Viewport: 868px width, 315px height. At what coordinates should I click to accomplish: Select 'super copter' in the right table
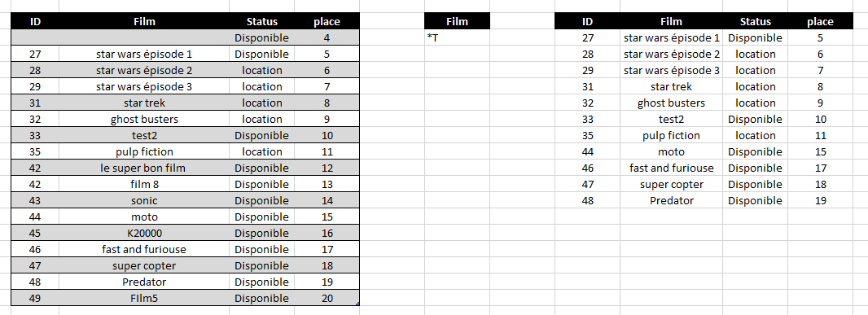click(x=671, y=184)
